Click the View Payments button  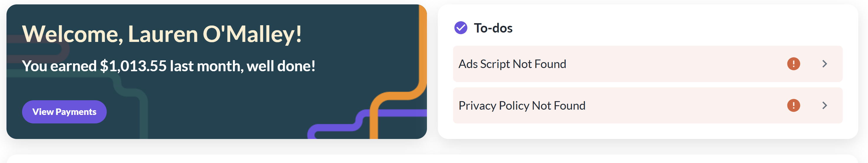pyautogui.click(x=64, y=112)
